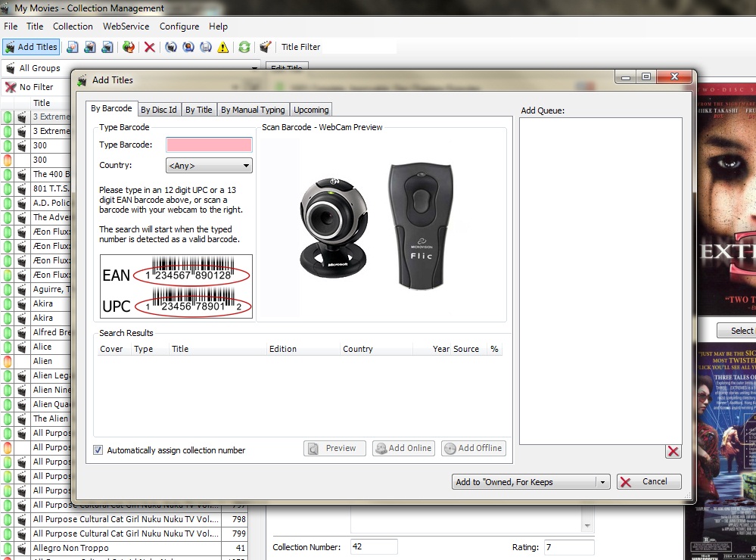The image size is (756, 560).
Task: Click the yellow warning triangle icon
Action: click(x=222, y=47)
